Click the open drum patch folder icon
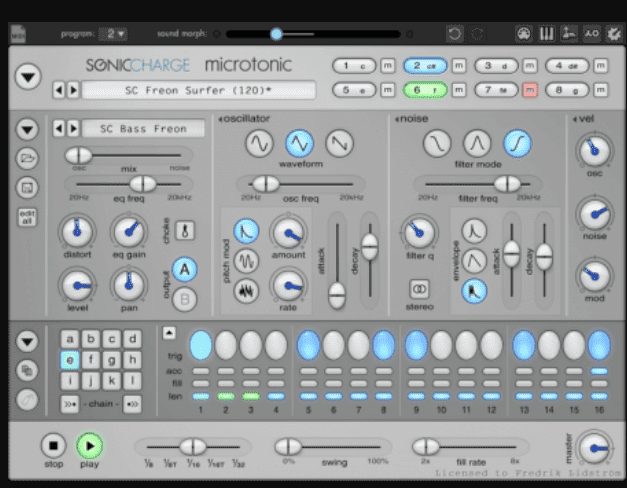627x488 pixels. tap(27, 158)
